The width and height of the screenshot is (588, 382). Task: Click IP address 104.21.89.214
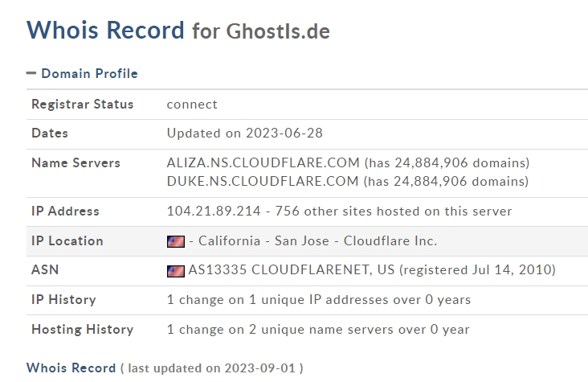[214, 211]
